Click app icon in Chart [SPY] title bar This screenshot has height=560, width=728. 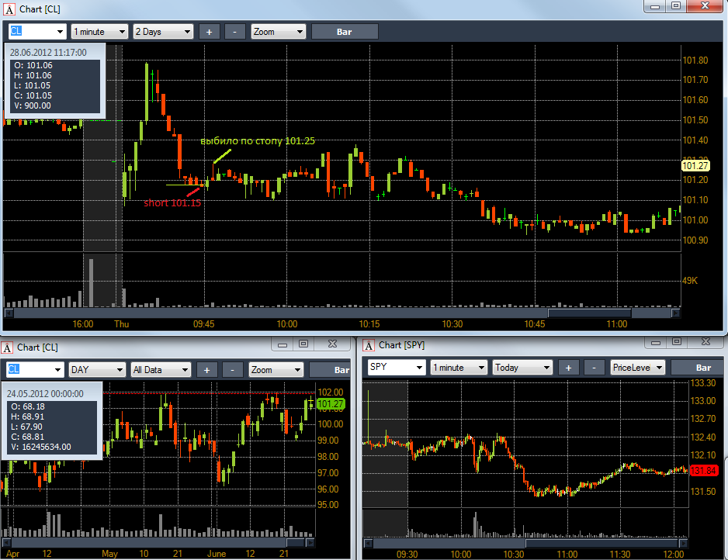[x=369, y=345]
